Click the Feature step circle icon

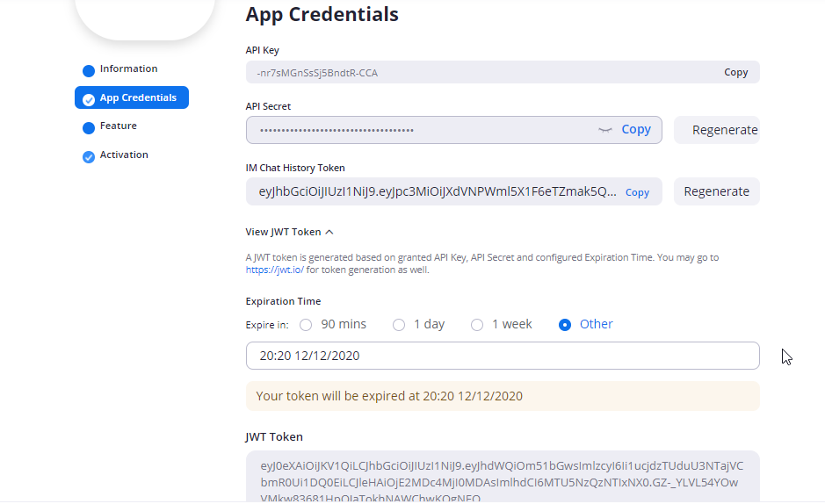coord(89,128)
